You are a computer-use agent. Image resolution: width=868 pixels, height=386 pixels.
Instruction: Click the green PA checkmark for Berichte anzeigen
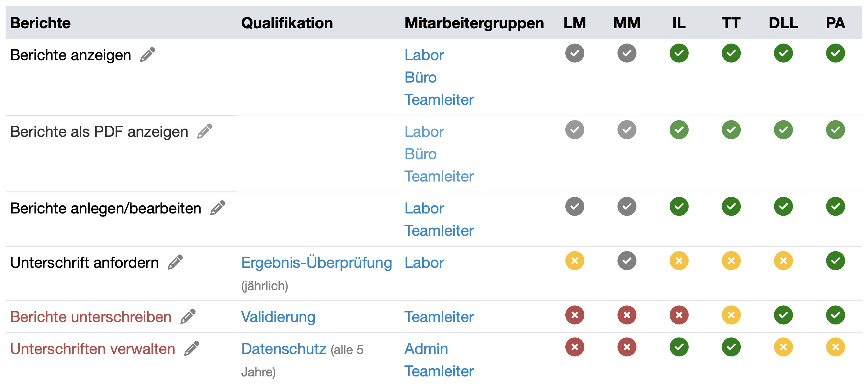pos(835,53)
